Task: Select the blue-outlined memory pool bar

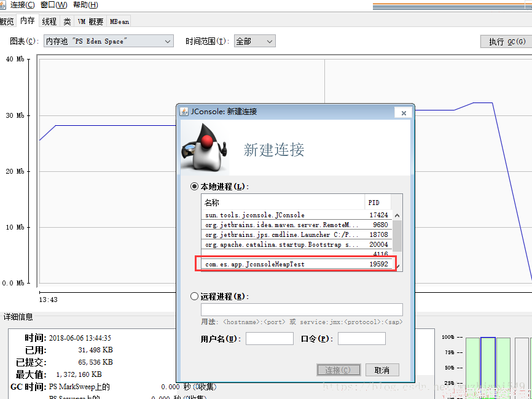Action: click(x=488, y=368)
